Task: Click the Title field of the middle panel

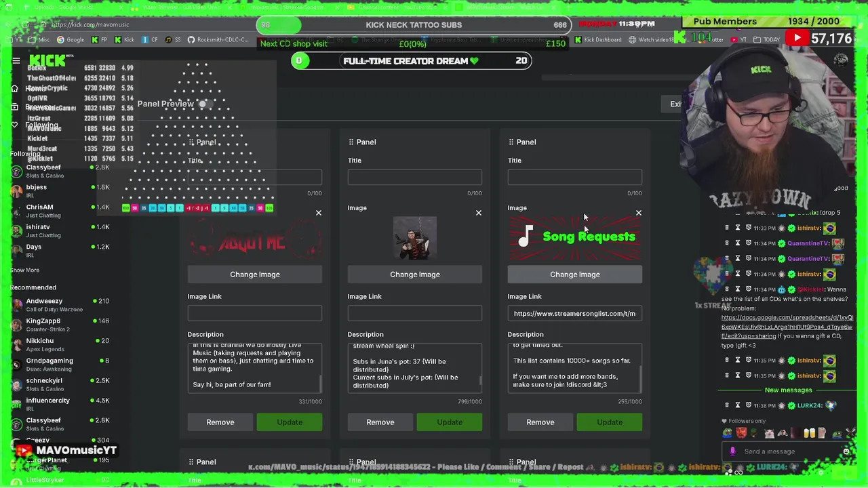Action: point(415,177)
